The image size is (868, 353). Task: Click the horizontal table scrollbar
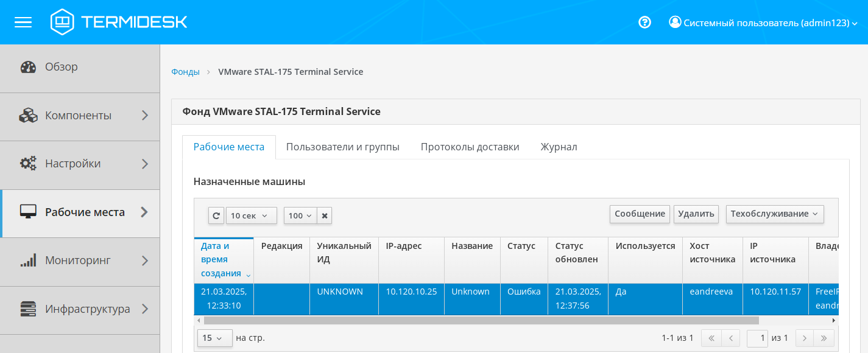coord(481,320)
